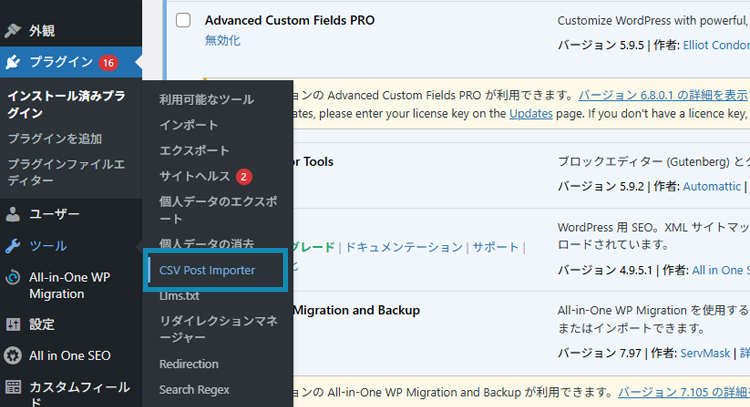
Task: Open CSV Post Importer in the Tools submenu
Action: 207,270
